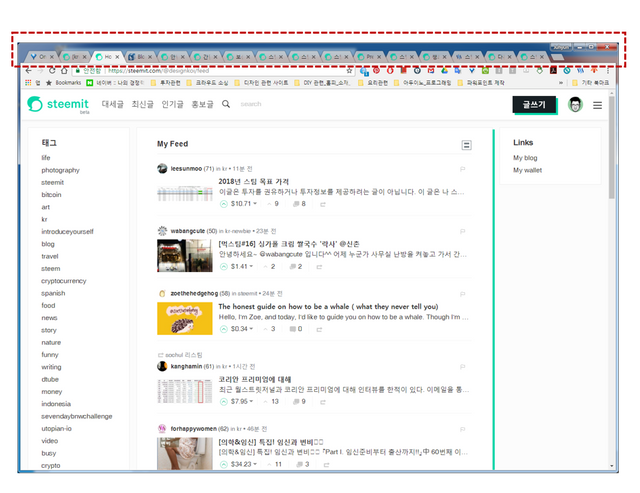Open comments on honest guide whale post

coord(296,329)
